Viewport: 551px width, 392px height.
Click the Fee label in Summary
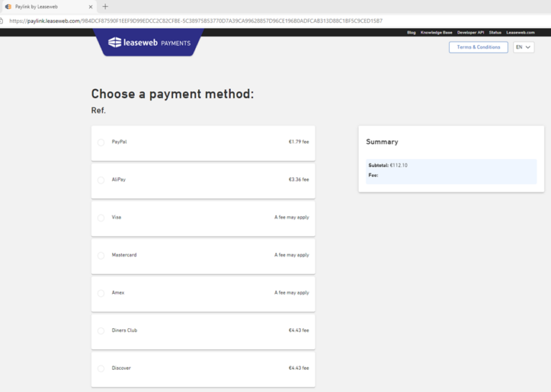373,175
